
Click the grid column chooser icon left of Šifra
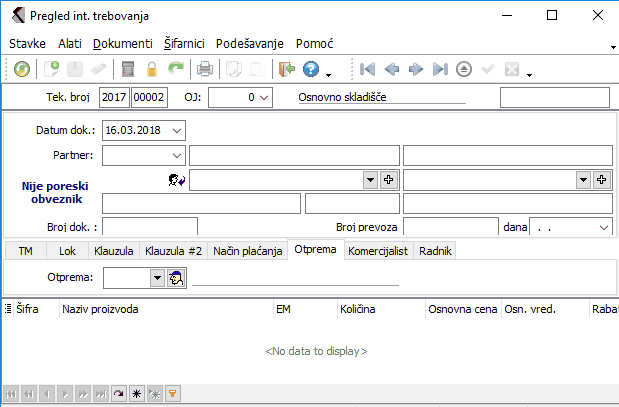point(8,310)
